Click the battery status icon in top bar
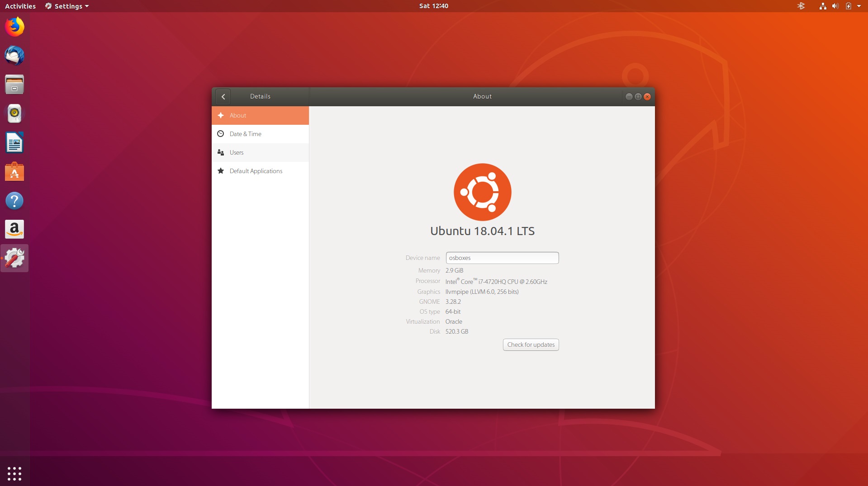This screenshot has height=486, width=868. 849,6
